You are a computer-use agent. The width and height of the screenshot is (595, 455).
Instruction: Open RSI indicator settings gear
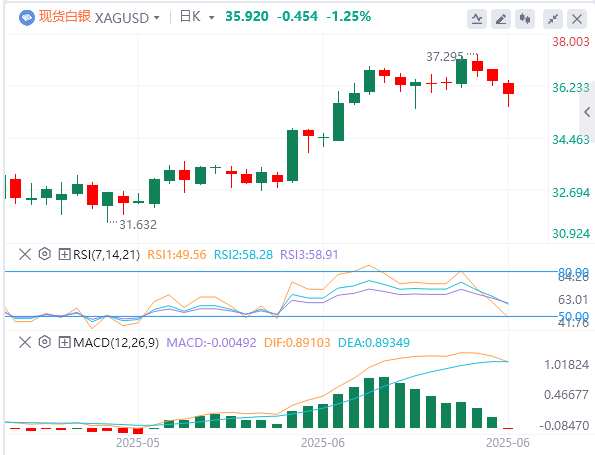(x=45, y=254)
